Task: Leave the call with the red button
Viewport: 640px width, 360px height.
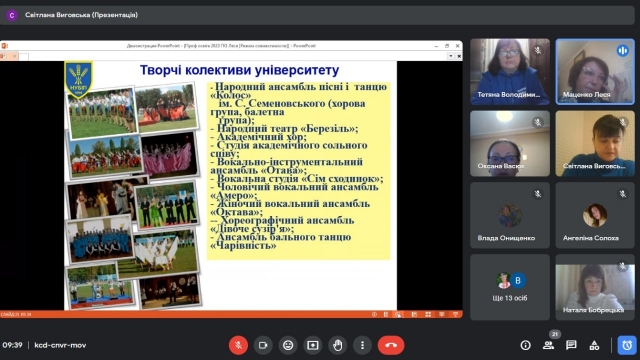Action: click(391, 345)
